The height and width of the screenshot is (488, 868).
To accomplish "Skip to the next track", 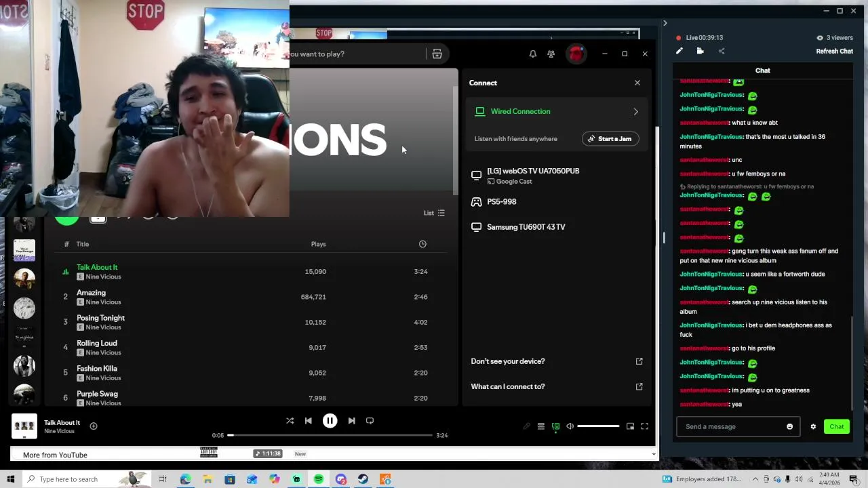I will pos(351,420).
